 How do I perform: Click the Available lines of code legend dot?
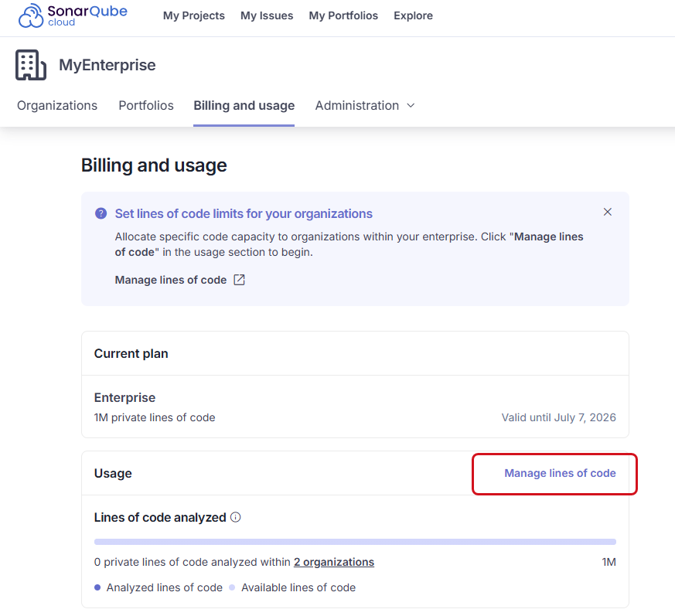coord(232,587)
